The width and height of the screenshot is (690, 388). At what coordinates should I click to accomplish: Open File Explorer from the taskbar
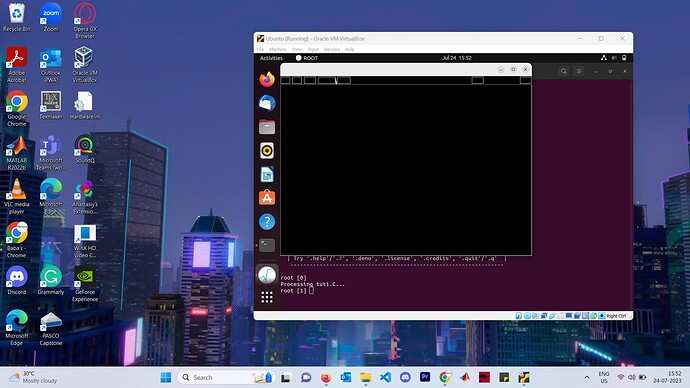coord(365,377)
